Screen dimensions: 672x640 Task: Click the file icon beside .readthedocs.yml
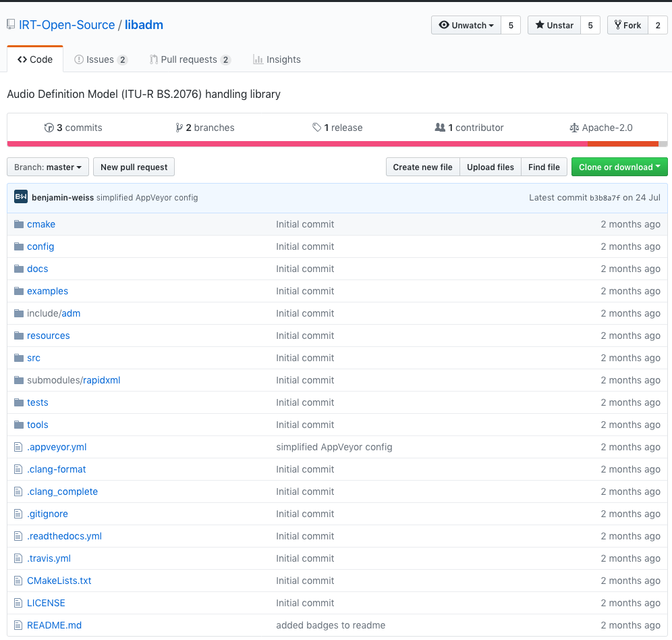tap(18, 536)
